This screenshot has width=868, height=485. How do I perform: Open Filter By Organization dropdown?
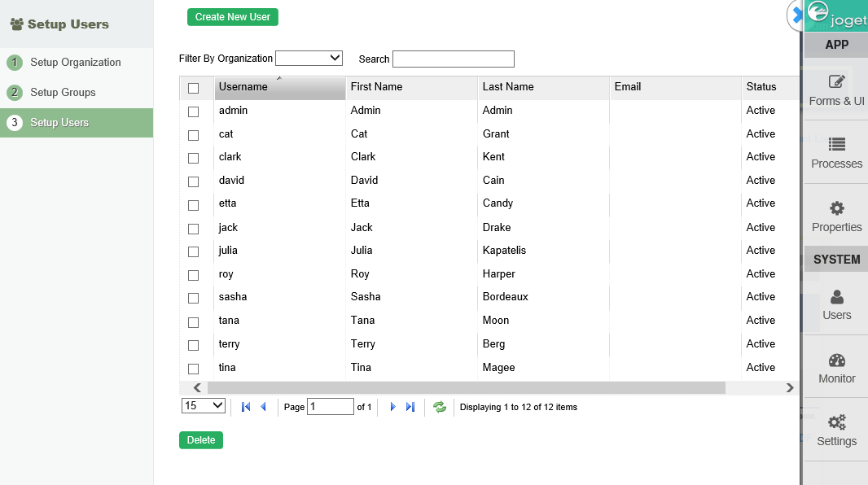click(x=309, y=59)
